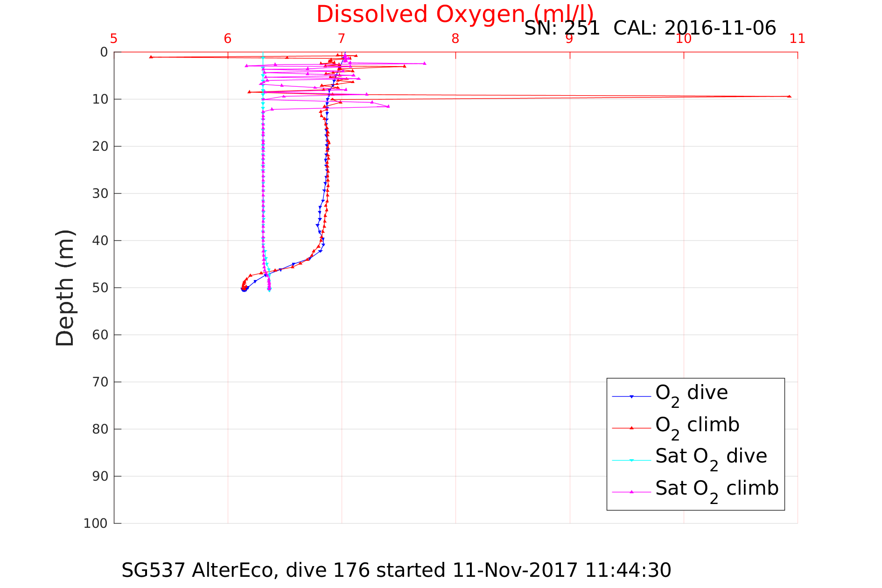
Task: Select the 'Sat O2 climb' legend label
Action: [717, 490]
